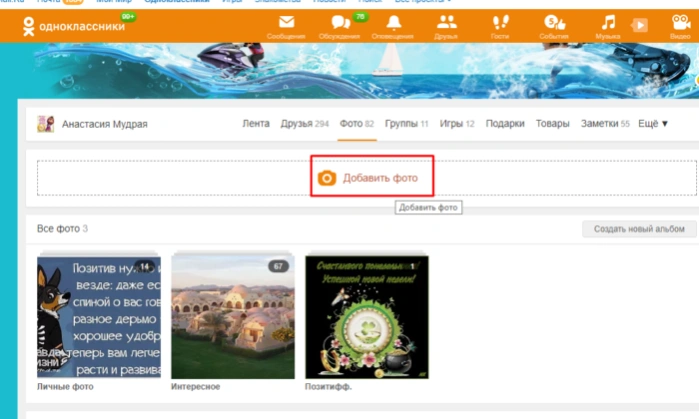The height and width of the screenshot is (419, 699).
Task: Switch to the Друзья 294 profile tab
Action: [304, 123]
